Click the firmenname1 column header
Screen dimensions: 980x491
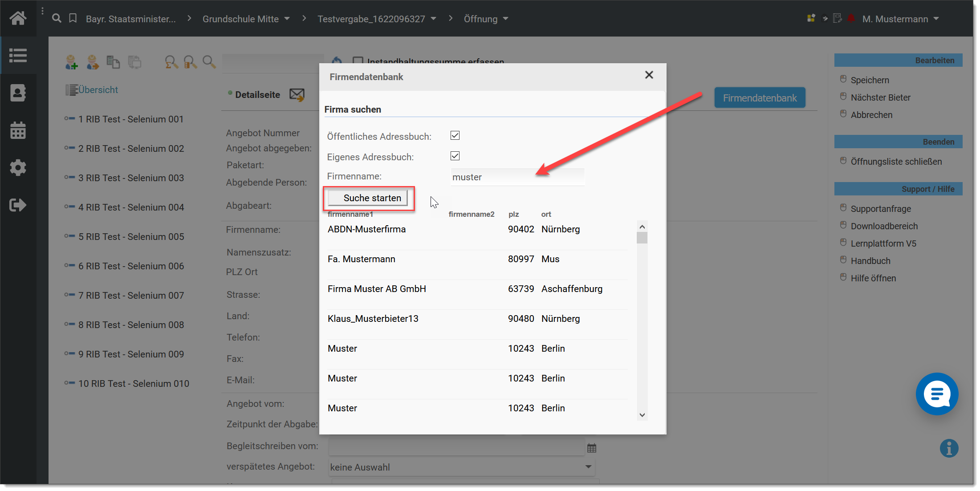click(350, 215)
